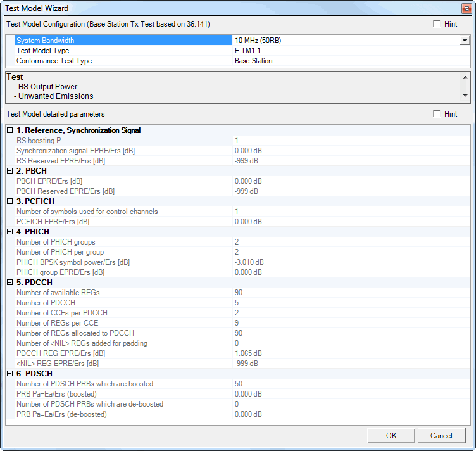Click the 5. PDCCH heading label
Screen dimensions: 476x451
(x=34, y=282)
